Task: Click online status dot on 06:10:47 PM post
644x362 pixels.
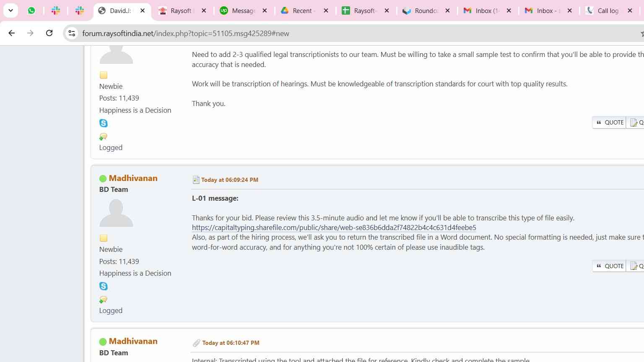Action: 103,341
